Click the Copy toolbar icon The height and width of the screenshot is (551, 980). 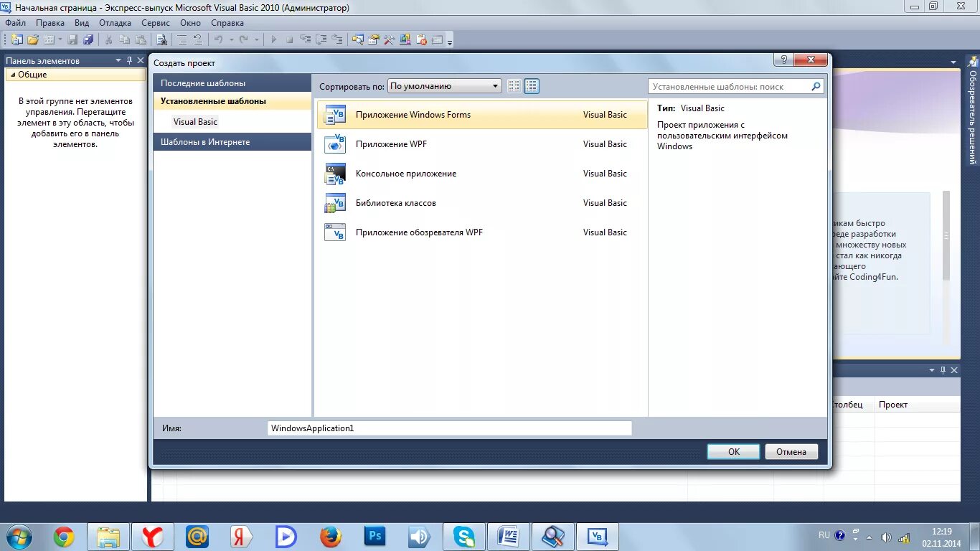(x=125, y=39)
